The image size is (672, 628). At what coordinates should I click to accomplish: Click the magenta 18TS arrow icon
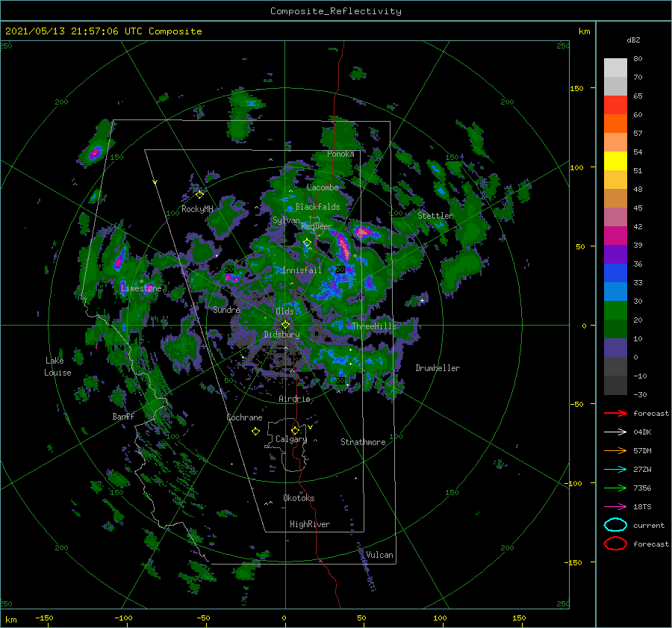pos(615,507)
